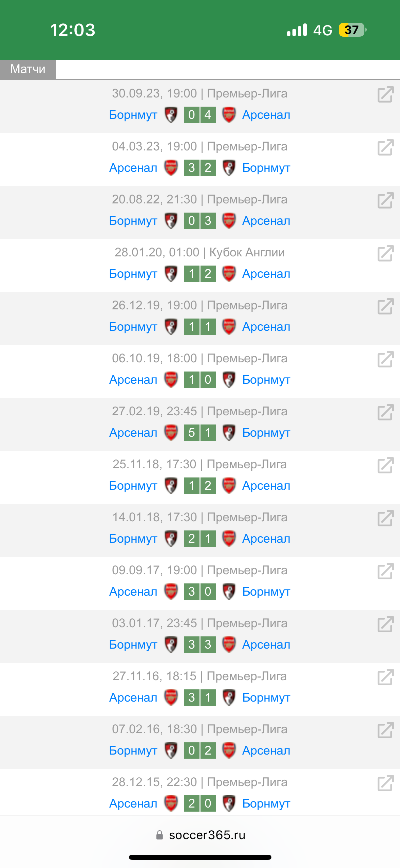
Task: Open external link icon for 27.02.19 match
Action: tap(385, 412)
